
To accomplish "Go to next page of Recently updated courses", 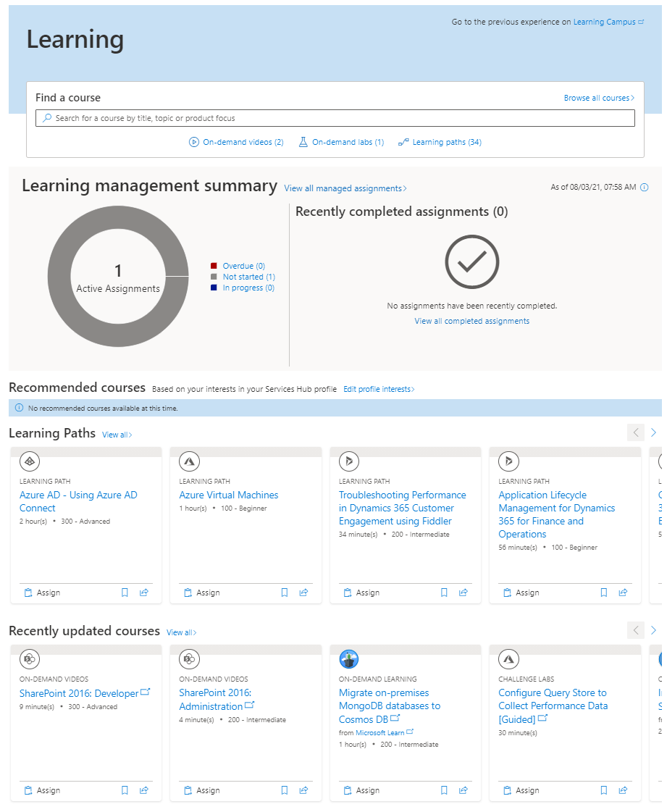I will tap(653, 630).
